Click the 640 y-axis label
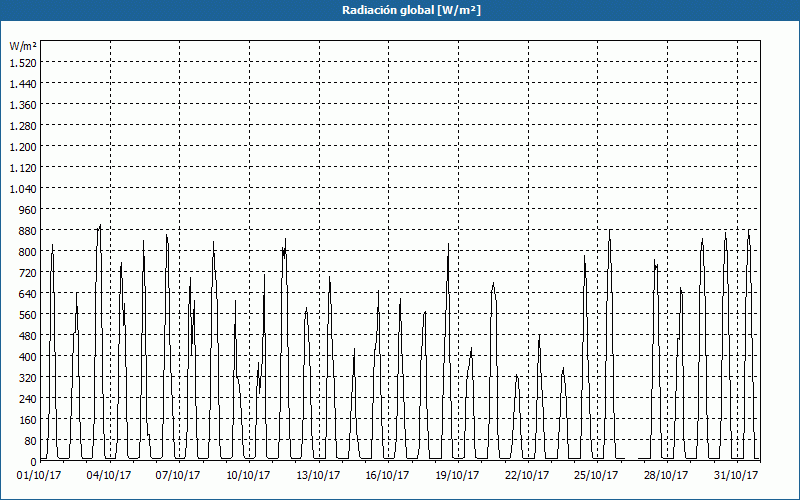Screen dimensions: 800x500 28,294
